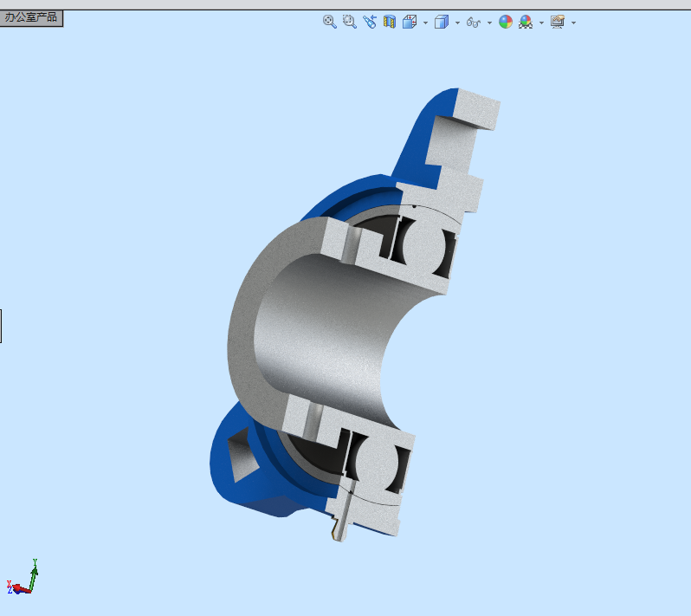
Task: Open the Apply Scene dropdown arrow
Action: click(541, 23)
